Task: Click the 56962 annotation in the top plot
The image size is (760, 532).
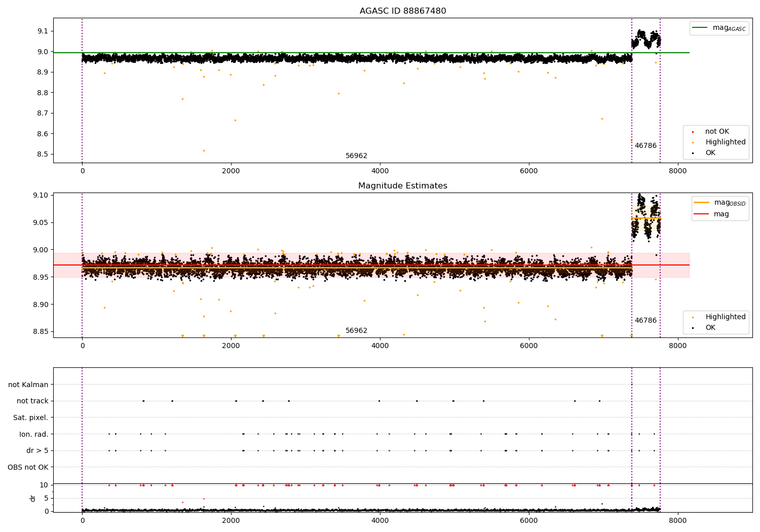Action: click(x=356, y=156)
